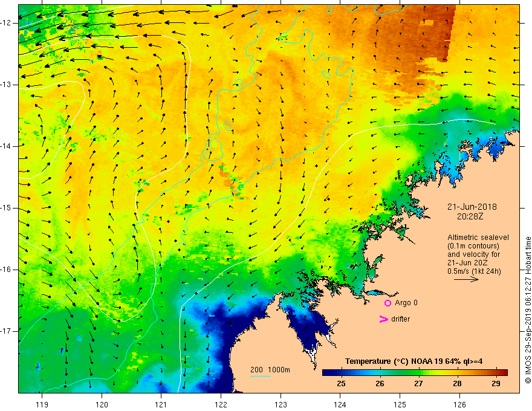Click longitude axis label '124'

(x=340, y=404)
